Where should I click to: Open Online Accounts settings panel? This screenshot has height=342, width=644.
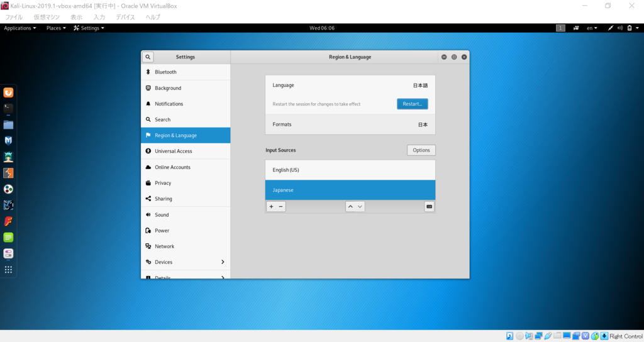(x=186, y=167)
